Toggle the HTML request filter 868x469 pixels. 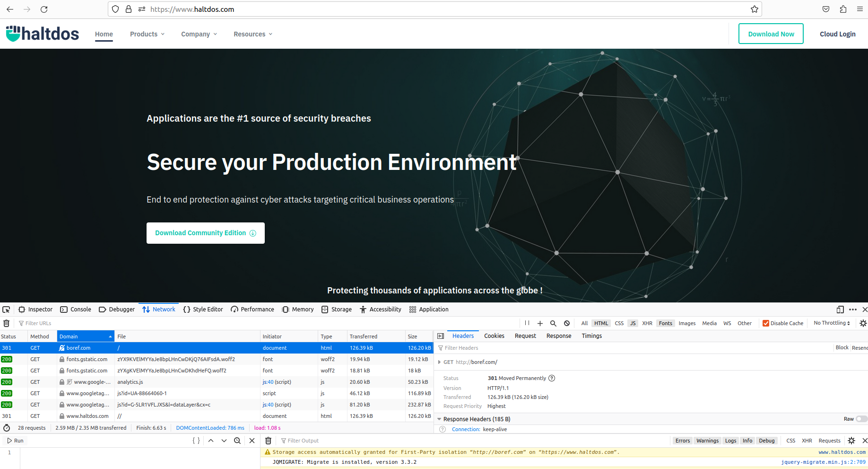pos(601,323)
